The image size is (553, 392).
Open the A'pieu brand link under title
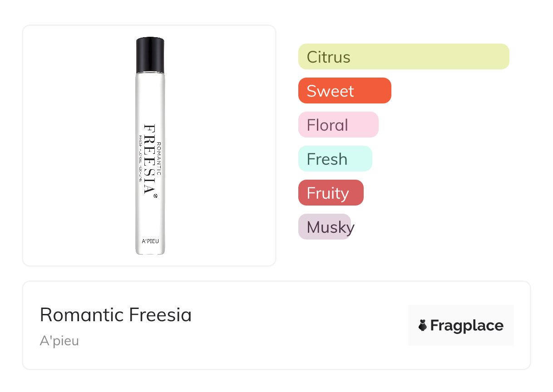click(59, 341)
